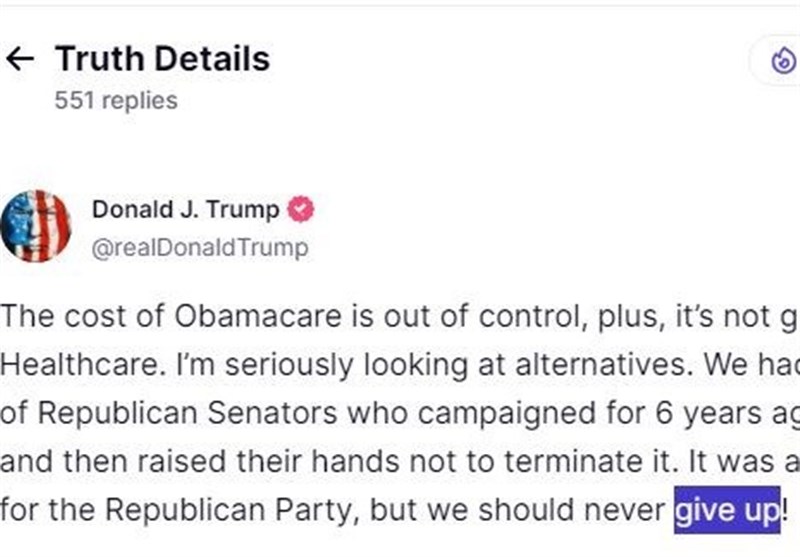Image resolution: width=800 pixels, height=557 pixels.
Task: Click the 551 replies count
Action: [116, 101]
